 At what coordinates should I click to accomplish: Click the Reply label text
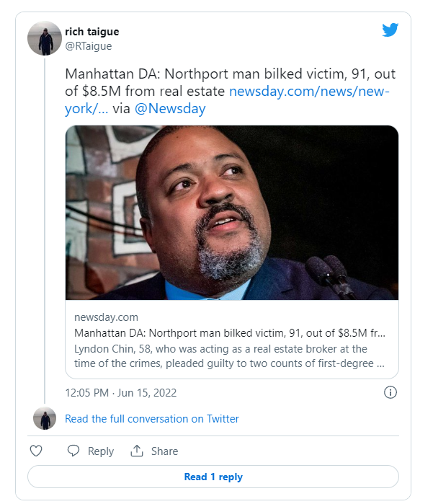click(x=101, y=451)
